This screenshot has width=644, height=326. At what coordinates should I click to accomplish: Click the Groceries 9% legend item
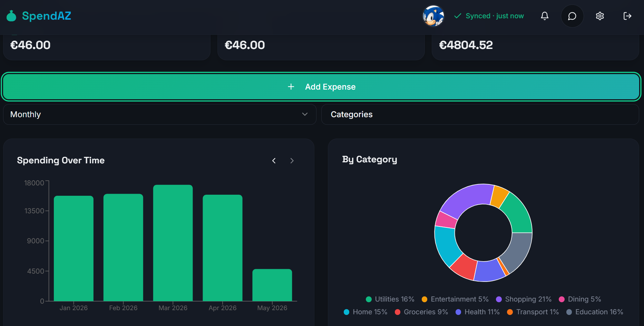click(x=421, y=312)
